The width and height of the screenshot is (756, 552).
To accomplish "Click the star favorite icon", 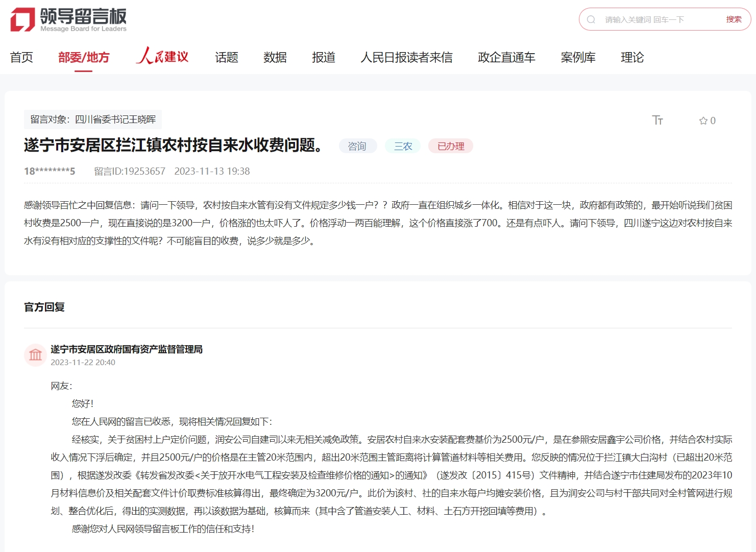I will pyautogui.click(x=703, y=121).
